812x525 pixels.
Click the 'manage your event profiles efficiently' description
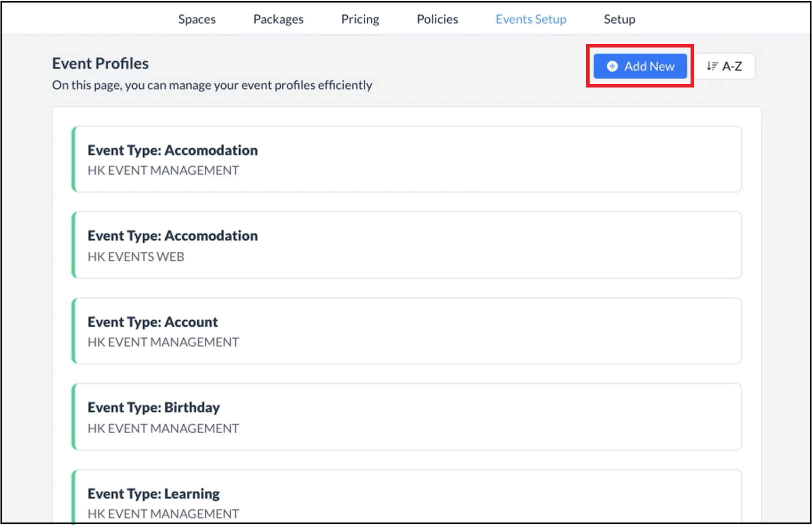[212, 85]
